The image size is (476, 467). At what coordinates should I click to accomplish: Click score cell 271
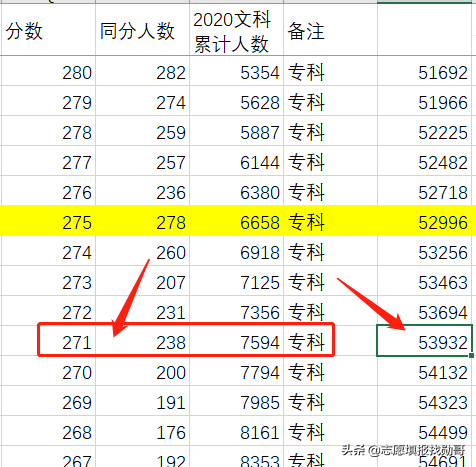coord(48,340)
